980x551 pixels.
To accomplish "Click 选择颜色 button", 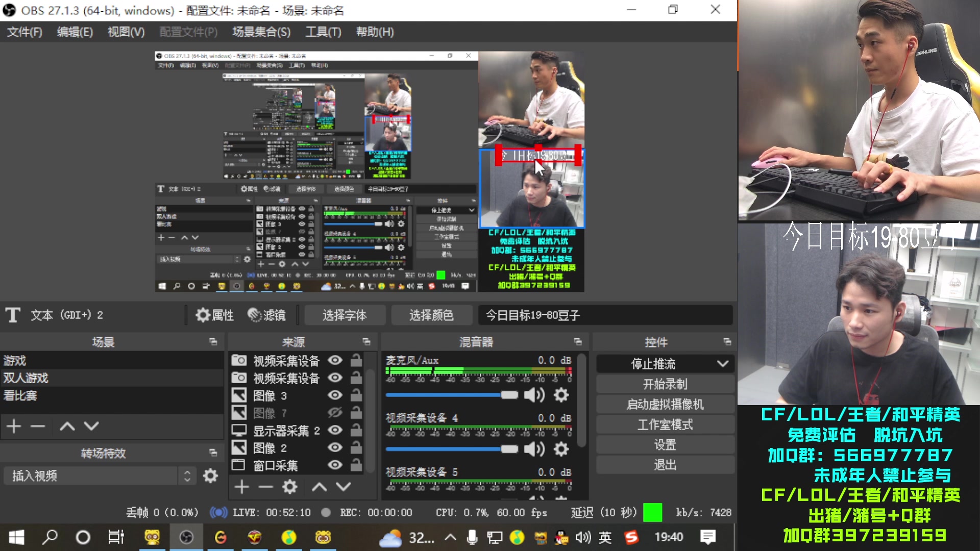I will 431,315.
